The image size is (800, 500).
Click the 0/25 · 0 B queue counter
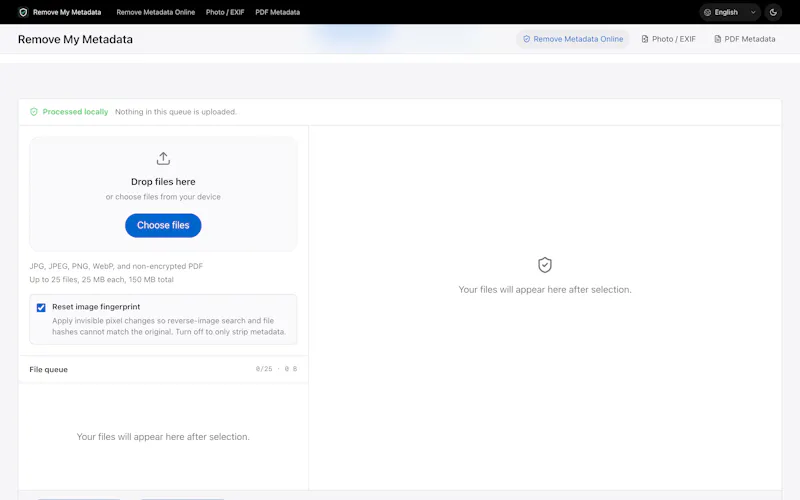276,369
